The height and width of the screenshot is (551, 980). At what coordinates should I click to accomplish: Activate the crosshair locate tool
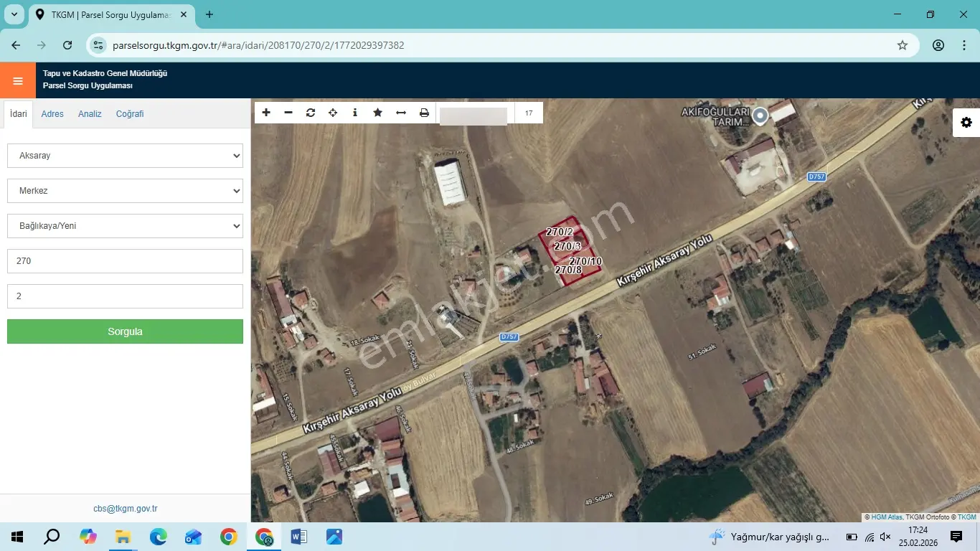point(333,113)
